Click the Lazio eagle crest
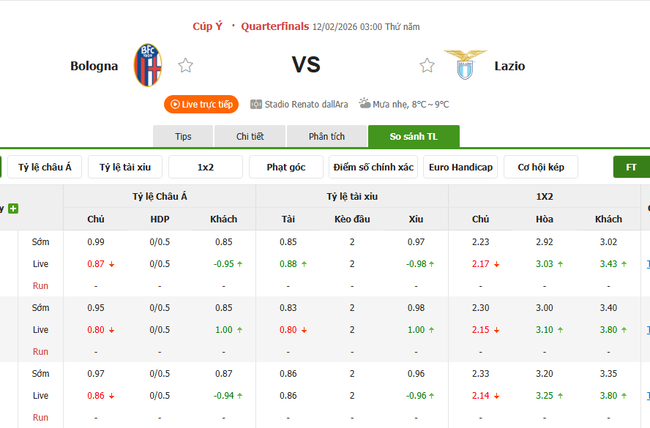 tap(460, 65)
